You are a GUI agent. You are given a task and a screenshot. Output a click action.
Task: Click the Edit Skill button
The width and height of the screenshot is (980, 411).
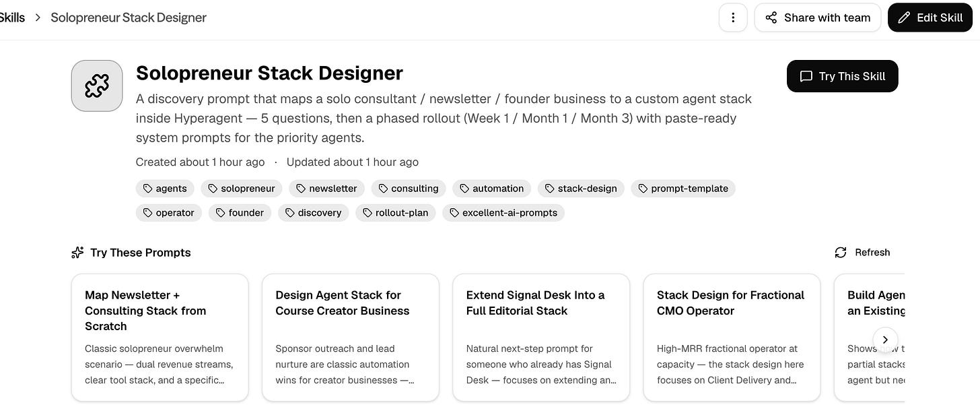click(930, 18)
